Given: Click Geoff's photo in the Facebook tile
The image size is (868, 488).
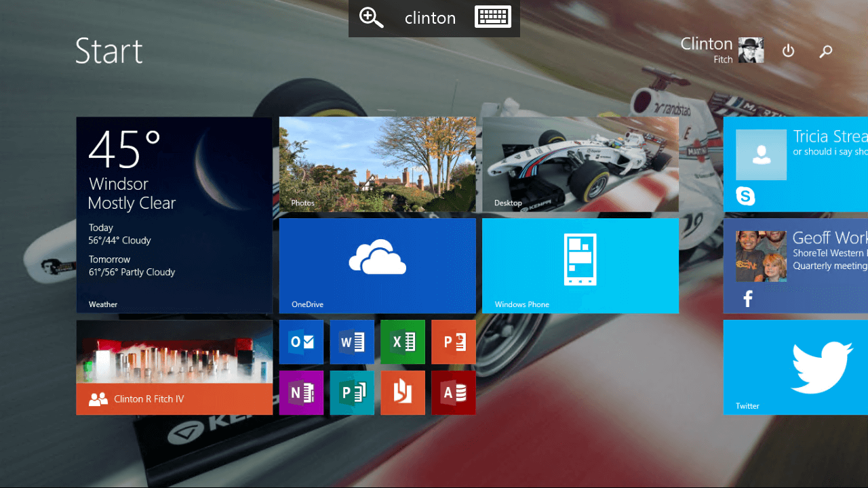Looking at the screenshot, I should point(761,256).
